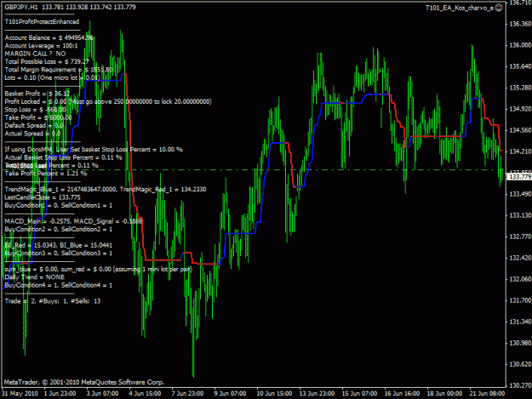Click the BuyCondition1 = 0 line
Viewport: 532px width, 399px height.
point(59,205)
